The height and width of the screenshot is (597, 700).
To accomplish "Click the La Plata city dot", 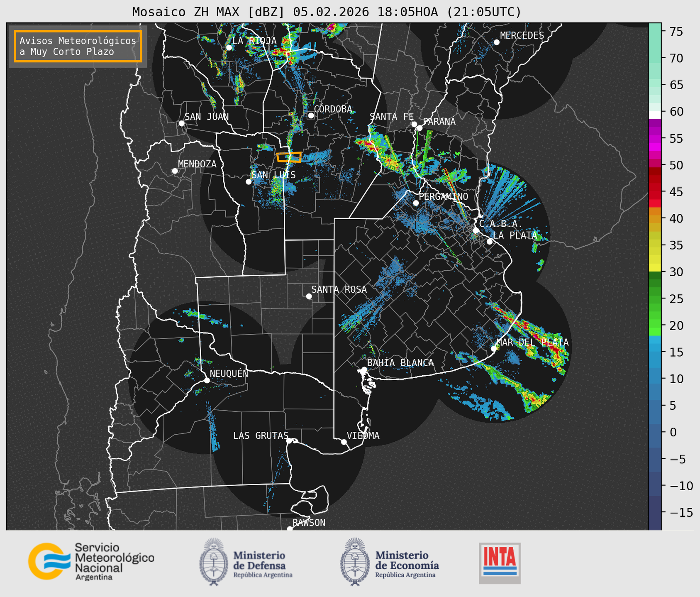I will click(x=490, y=242).
